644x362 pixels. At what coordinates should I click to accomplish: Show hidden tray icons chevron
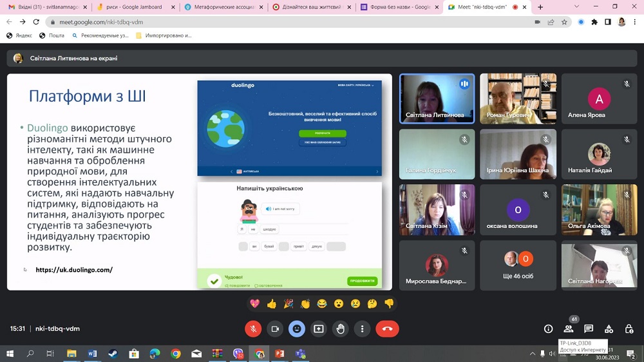click(533, 354)
